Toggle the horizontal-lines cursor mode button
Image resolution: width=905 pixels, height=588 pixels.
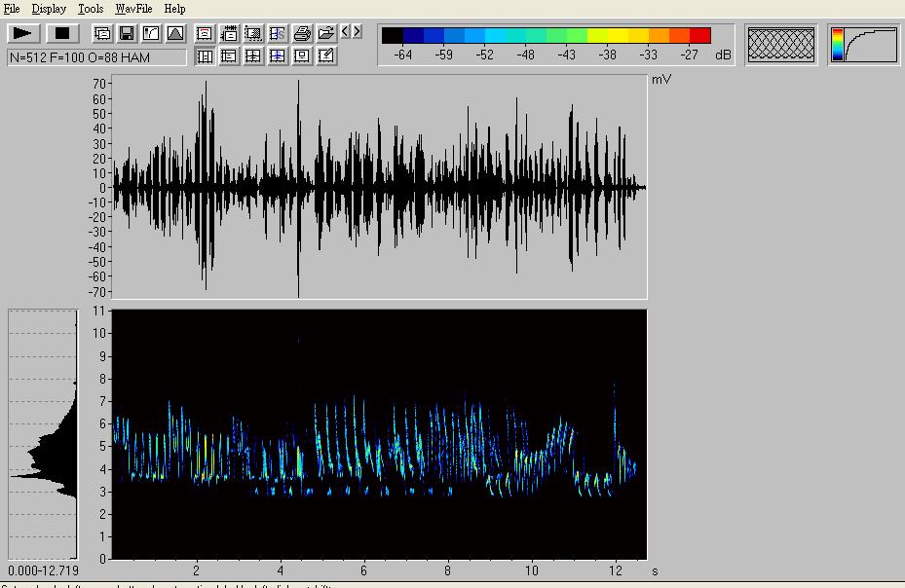click(229, 56)
